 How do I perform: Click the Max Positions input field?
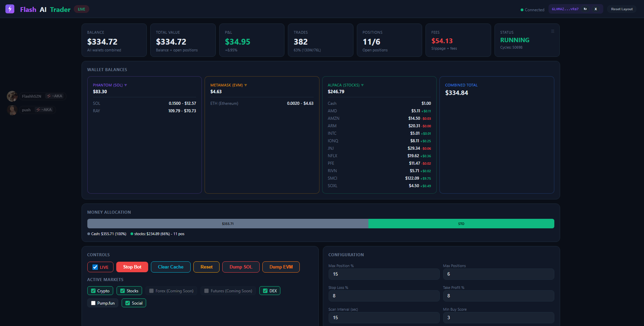(x=499, y=274)
